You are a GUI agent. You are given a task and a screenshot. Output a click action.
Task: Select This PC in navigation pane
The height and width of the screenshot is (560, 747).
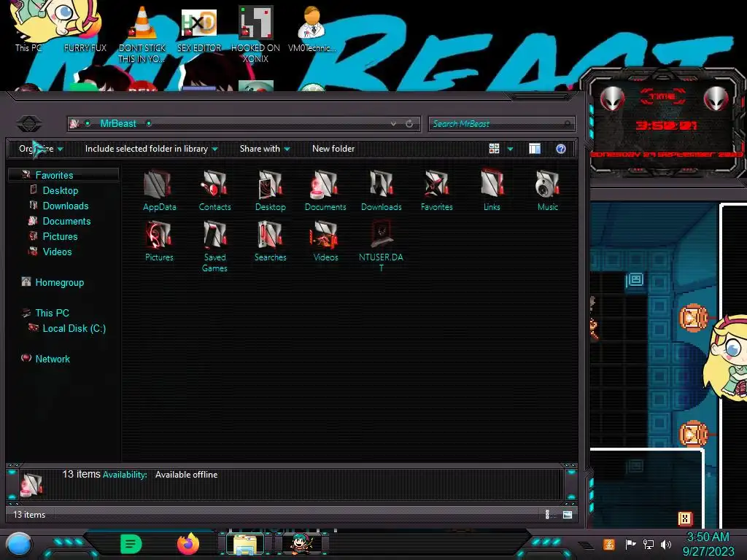click(x=53, y=313)
